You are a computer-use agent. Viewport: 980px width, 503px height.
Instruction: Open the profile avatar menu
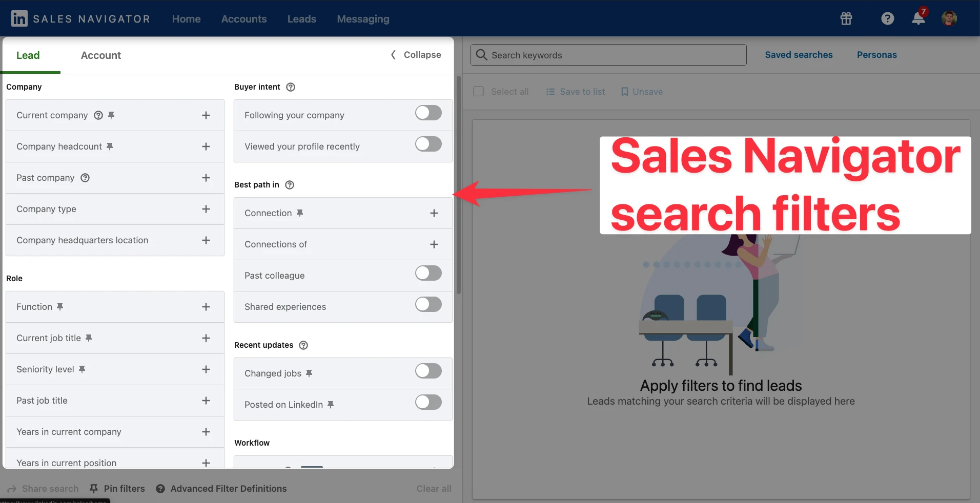point(949,18)
